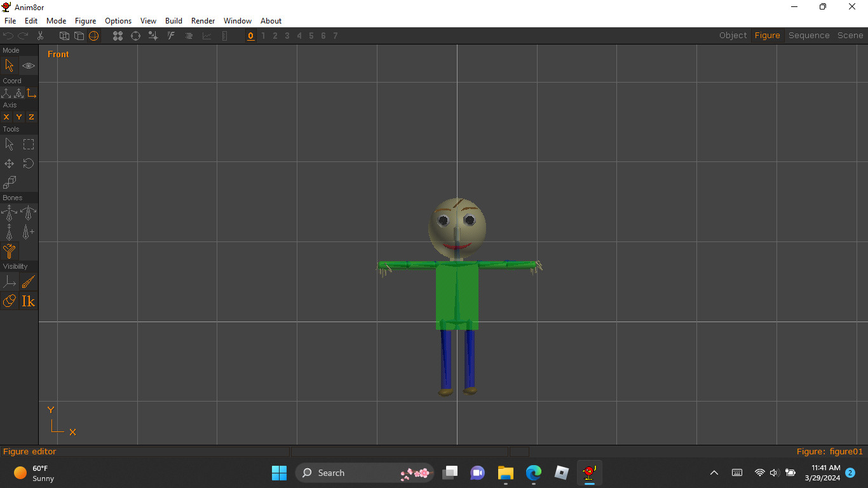Image resolution: width=868 pixels, height=488 pixels.
Task: Open the Build menu
Action: (173, 21)
